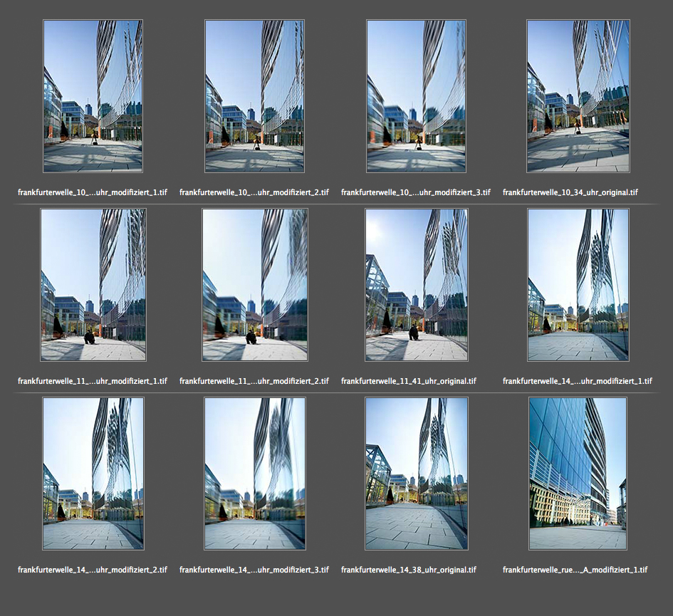The height and width of the screenshot is (616, 673).
Task: Open the frankfurterwelle_rue A_modifiziert_1.tif thumbnail
Action: 578,474
